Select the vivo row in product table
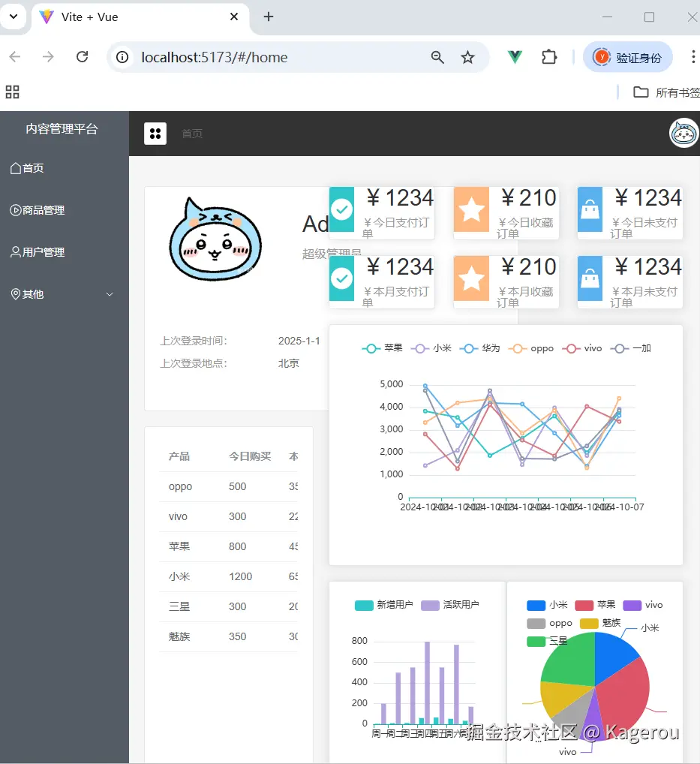The height and width of the screenshot is (764, 700). click(x=228, y=516)
